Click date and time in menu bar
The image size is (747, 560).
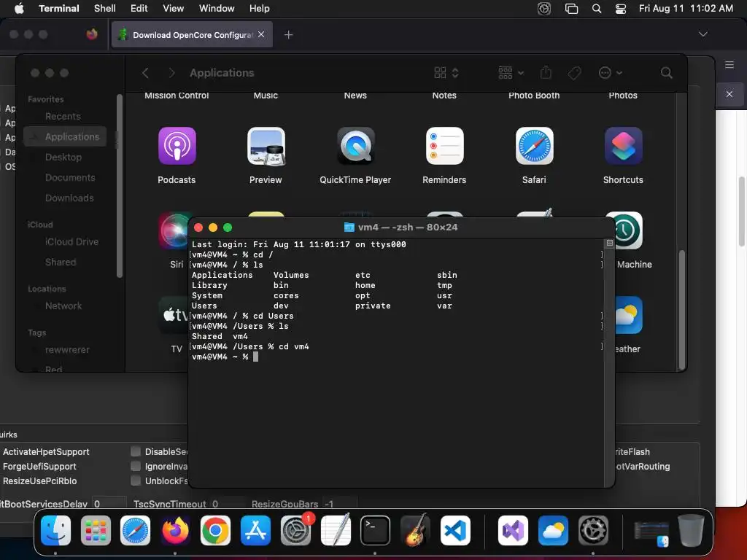pos(686,9)
